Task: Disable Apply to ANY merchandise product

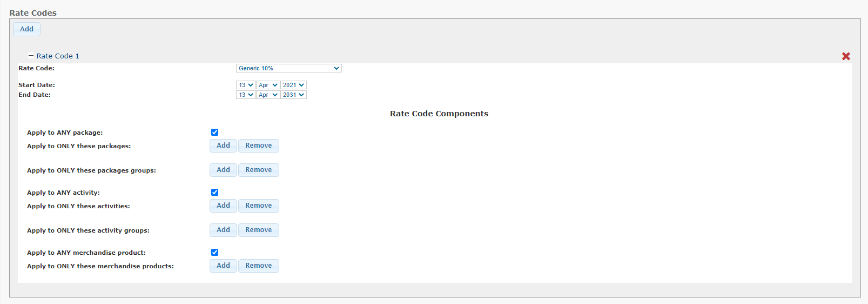Action: point(214,253)
